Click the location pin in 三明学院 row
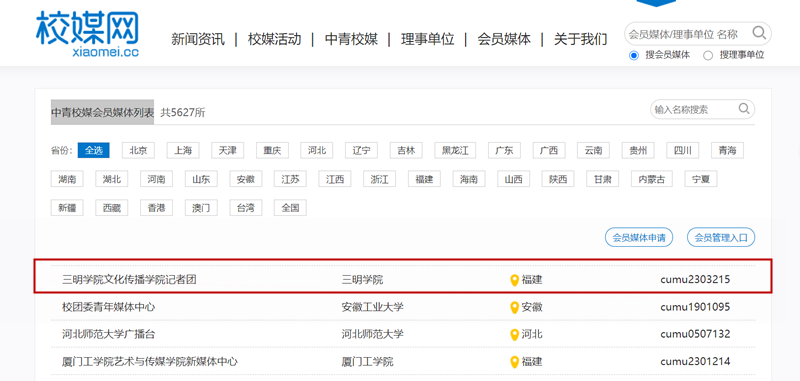This screenshot has width=800, height=381. (x=514, y=280)
